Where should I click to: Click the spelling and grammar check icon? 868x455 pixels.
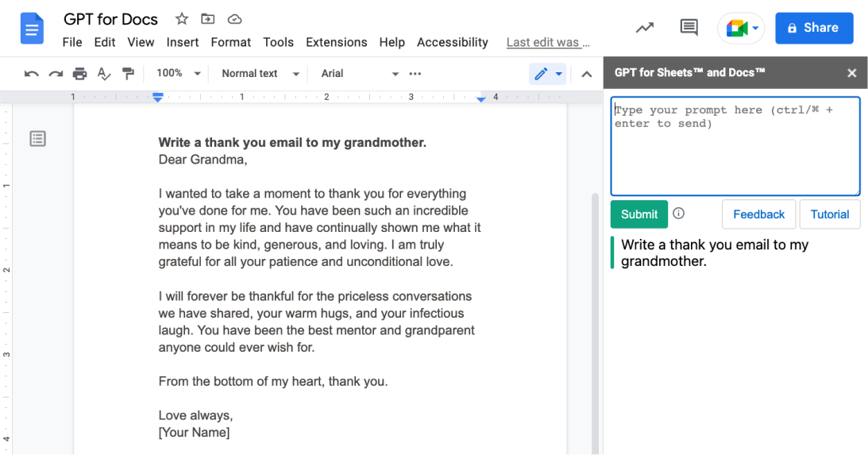(104, 74)
